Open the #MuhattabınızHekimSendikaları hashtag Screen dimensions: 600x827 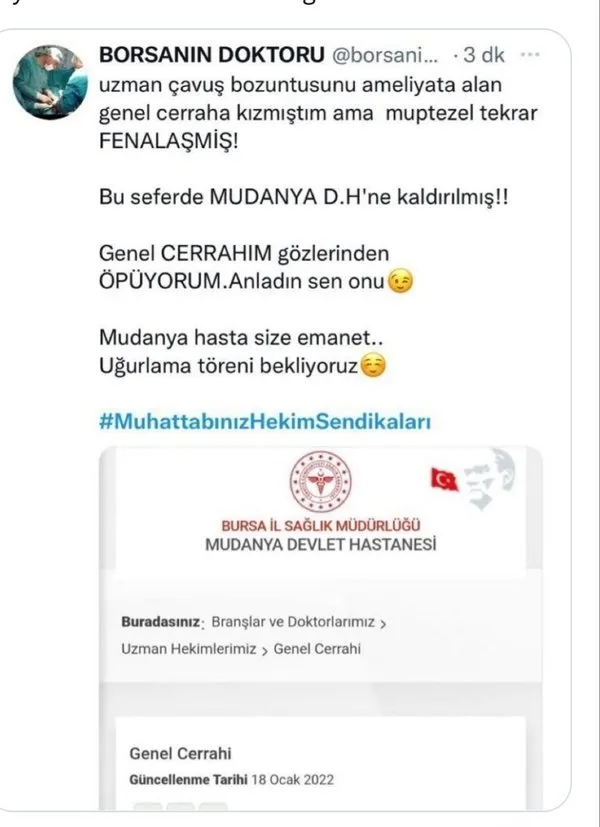pyautogui.click(x=265, y=421)
